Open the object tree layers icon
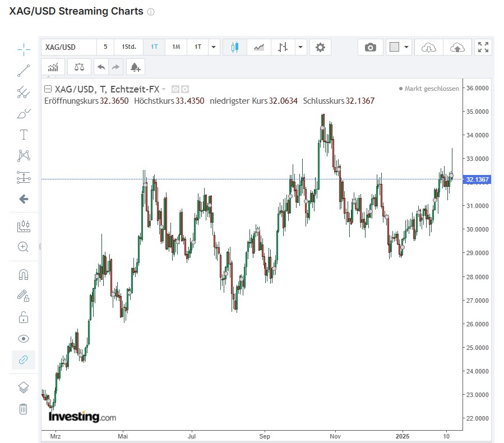This screenshot has width=504, height=443. [24, 387]
